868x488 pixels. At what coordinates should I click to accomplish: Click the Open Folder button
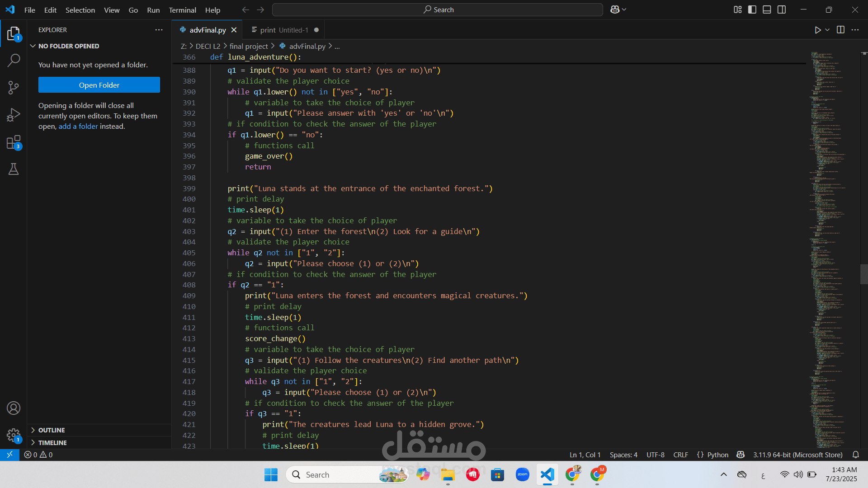click(99, 85)
